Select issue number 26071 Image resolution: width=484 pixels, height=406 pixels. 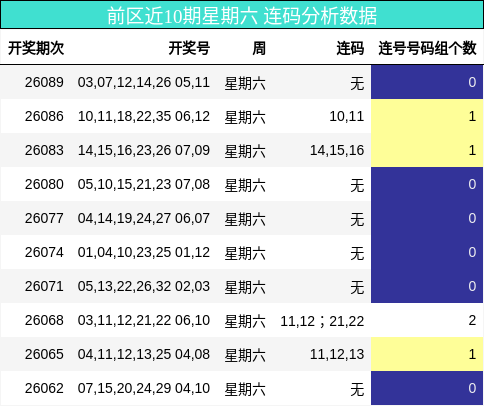coord(44,286)
